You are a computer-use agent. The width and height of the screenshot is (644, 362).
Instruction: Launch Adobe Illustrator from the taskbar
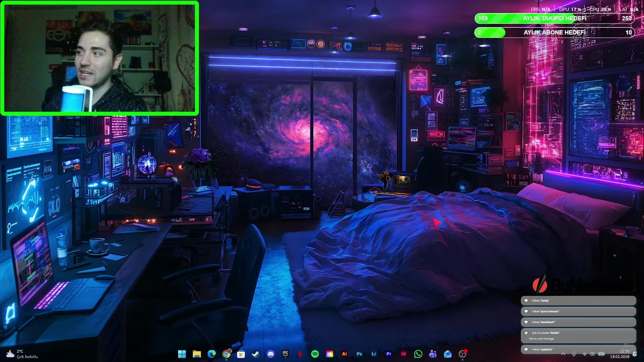[x=344, y=354]
